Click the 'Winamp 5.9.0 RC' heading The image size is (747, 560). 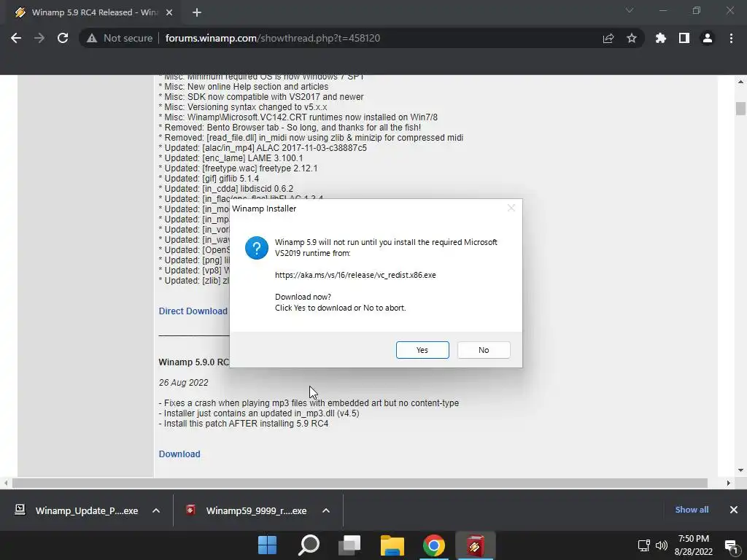point(194,362)
